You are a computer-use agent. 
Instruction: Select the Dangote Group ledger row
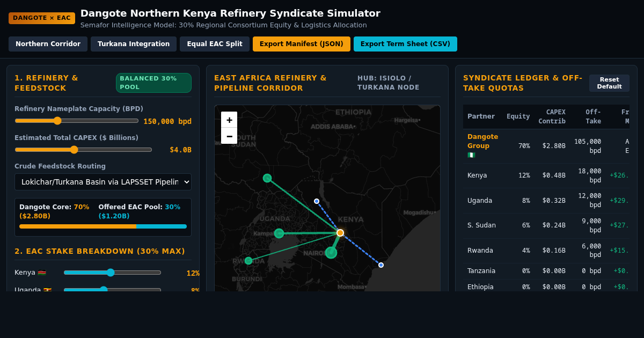point(546,146)
